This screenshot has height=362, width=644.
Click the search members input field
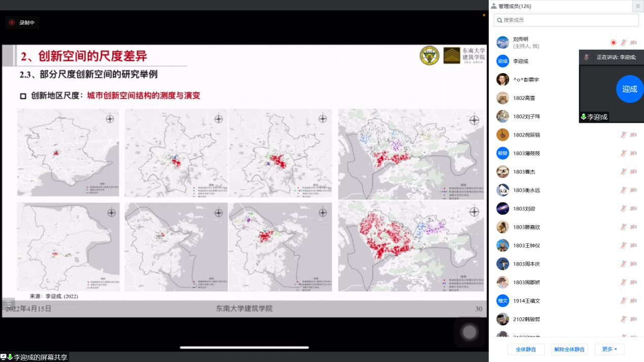[566, 20]
